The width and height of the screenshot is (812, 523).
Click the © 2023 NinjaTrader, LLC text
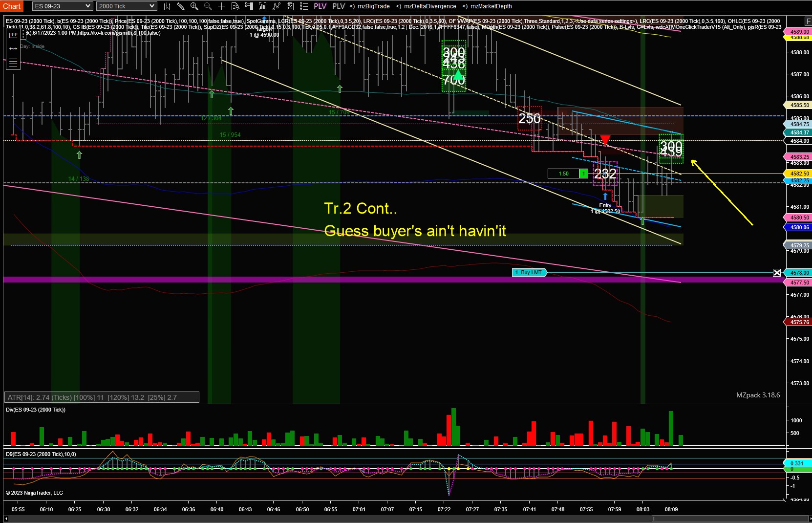pyautogui.click(x=34, y=493)
